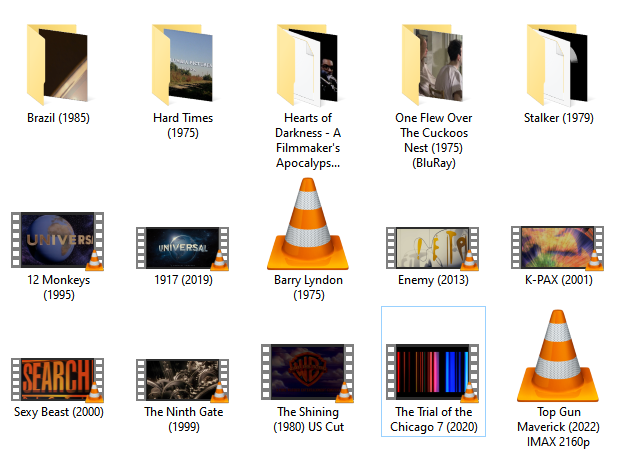The image size is (628, 458).
Task: Click the "Hearts of Darkness - A Filmmaker's Apocalyps..." label
Action: [x=308, y=141]
